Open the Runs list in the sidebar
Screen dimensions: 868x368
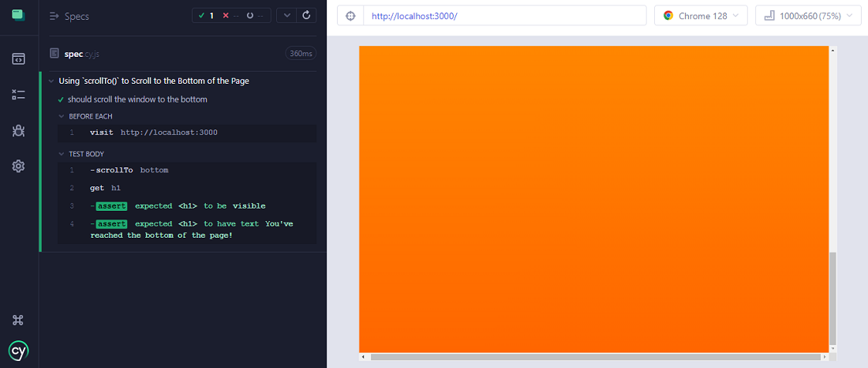pyautogui.click(x=18, y=95)
